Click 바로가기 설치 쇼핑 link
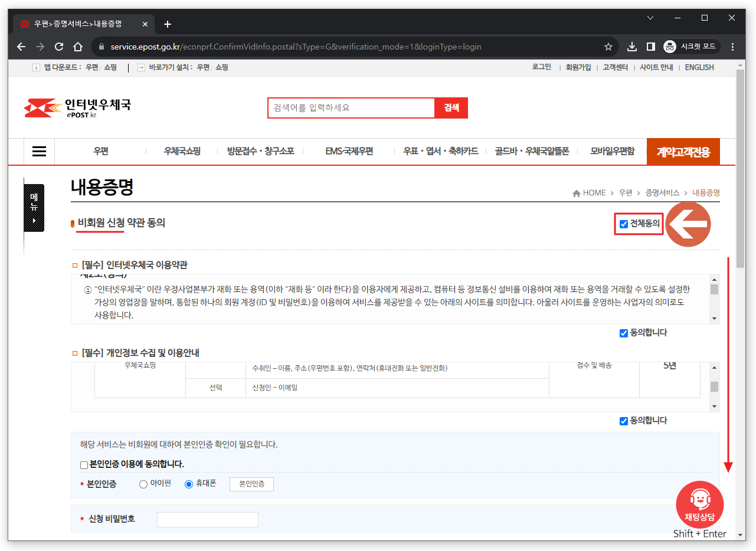 [x=222, y=67]
